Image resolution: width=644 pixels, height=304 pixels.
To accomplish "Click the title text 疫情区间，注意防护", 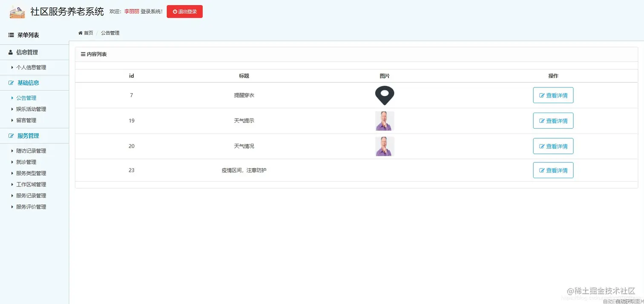I will tap(244, 170).
